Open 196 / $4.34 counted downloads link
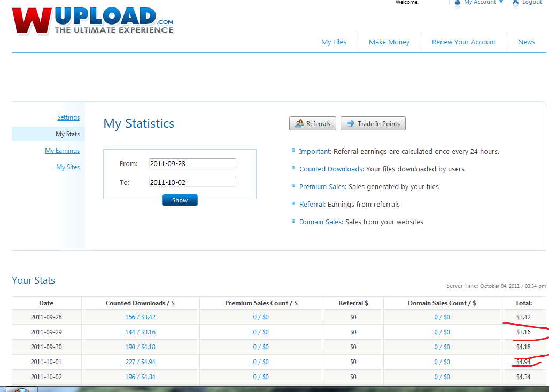 point(141,377)
